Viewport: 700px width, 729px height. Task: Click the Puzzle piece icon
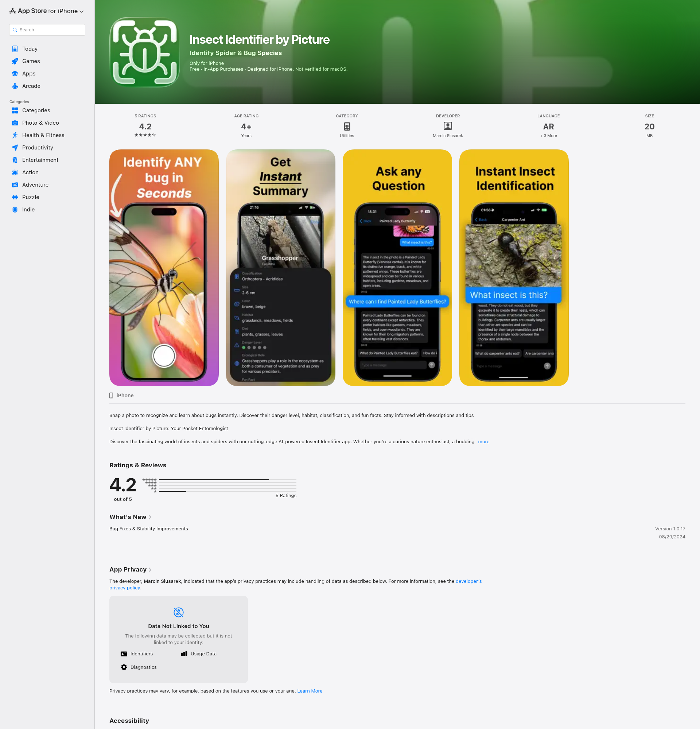pyautogui.click(x=15, y=197)
